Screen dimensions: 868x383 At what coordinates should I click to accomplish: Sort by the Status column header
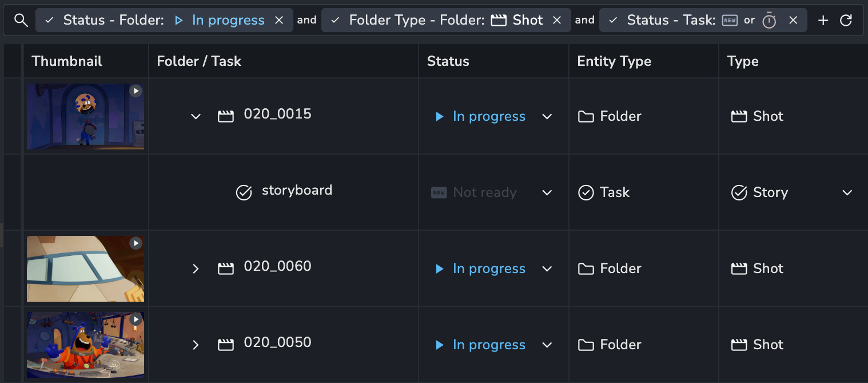pyautogui.click(x=448, y=61)
